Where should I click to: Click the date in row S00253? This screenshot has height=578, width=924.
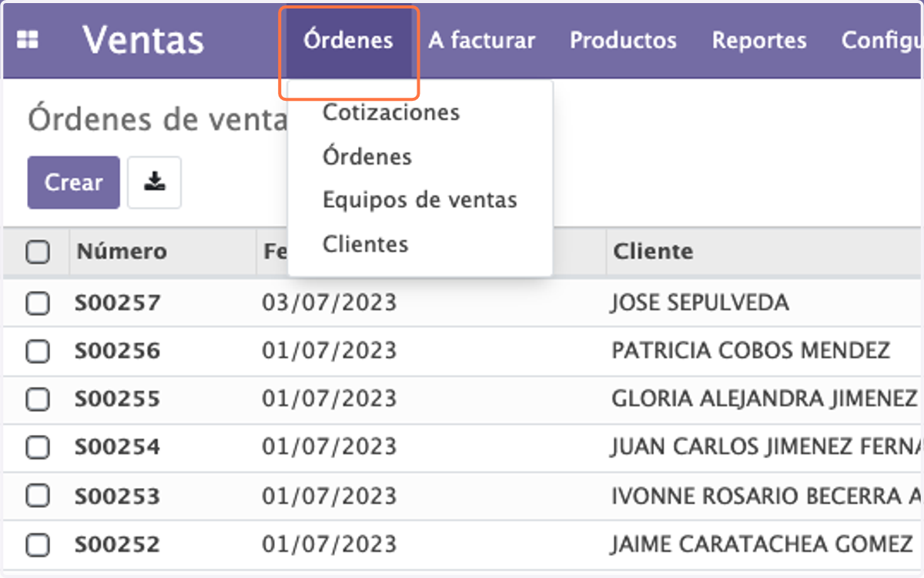pos(329,496)
